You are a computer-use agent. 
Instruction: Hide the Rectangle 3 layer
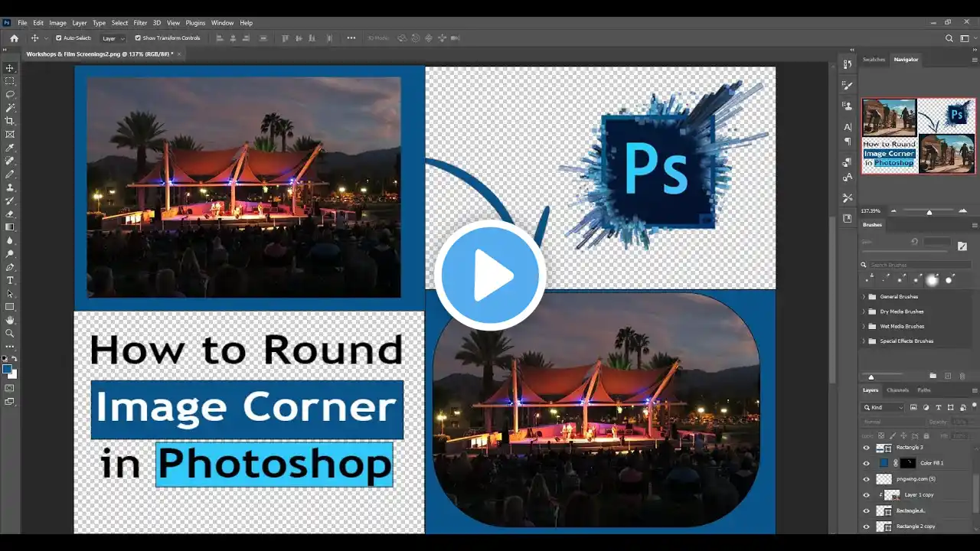coord(866,448)
